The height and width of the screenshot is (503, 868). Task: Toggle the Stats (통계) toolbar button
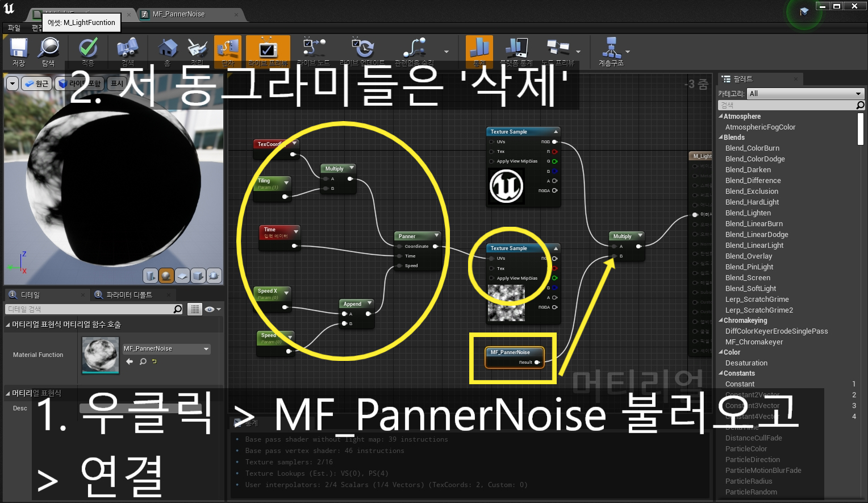[479, 52]
